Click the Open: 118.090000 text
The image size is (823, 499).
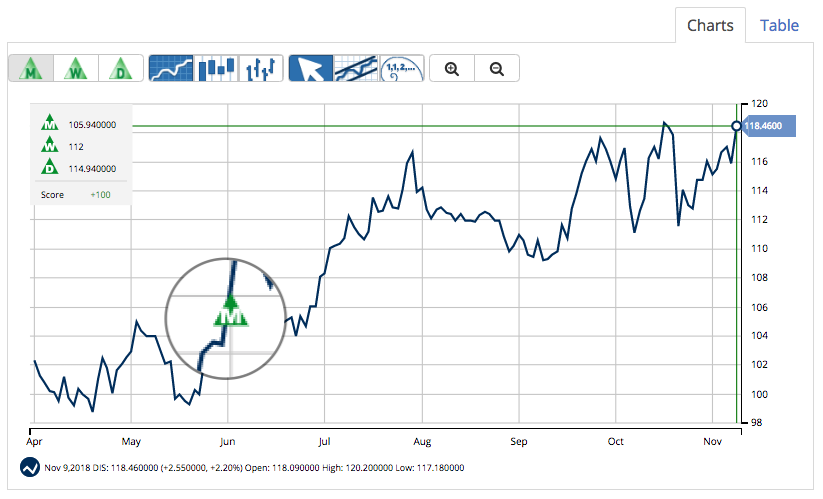pyautogui.click(x=282, y=468)
